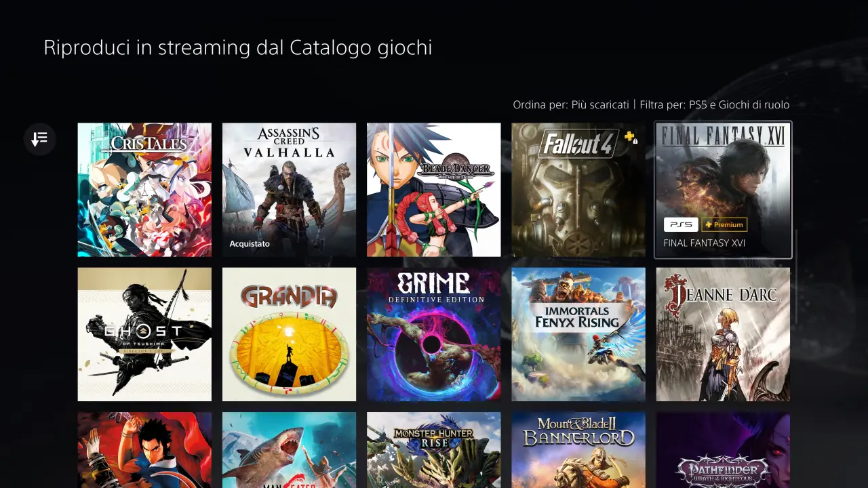This screenshot has width=868, height=488.
Task: Select Pathfinder Wrath of the Righteous cover
Action: pyautogui.click(x=723, y=450)
